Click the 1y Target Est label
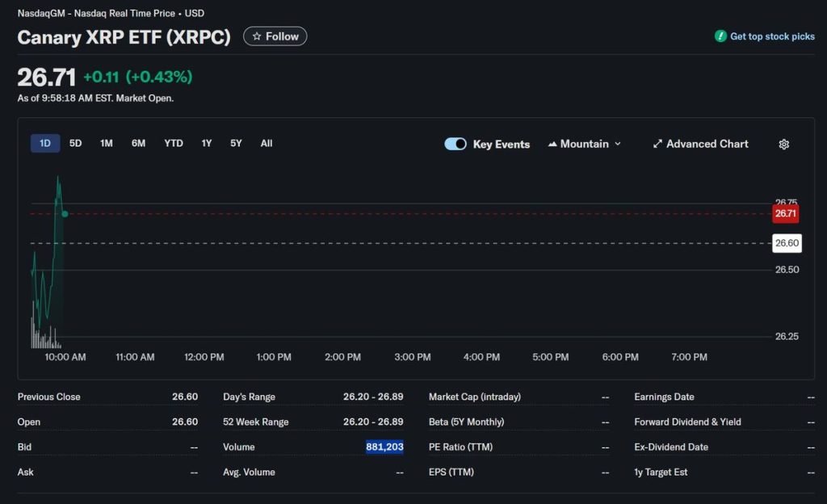The width and height of the screenshot is (827, 504). pyautogui.click(x=661, y=472)
